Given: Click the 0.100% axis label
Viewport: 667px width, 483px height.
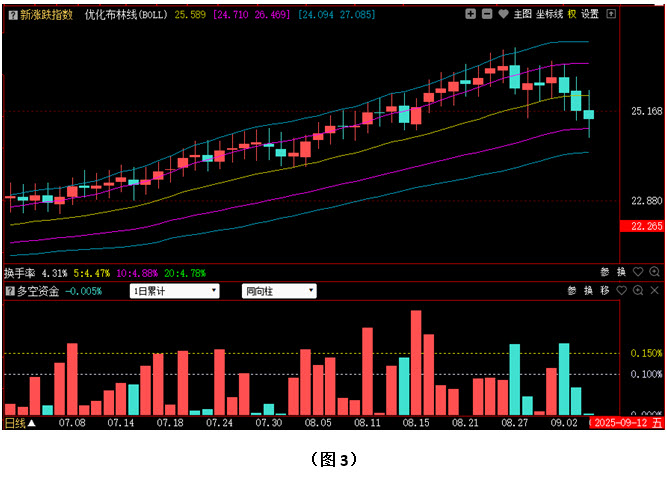Looking at the screenshot, I should (x=647, y=374).
